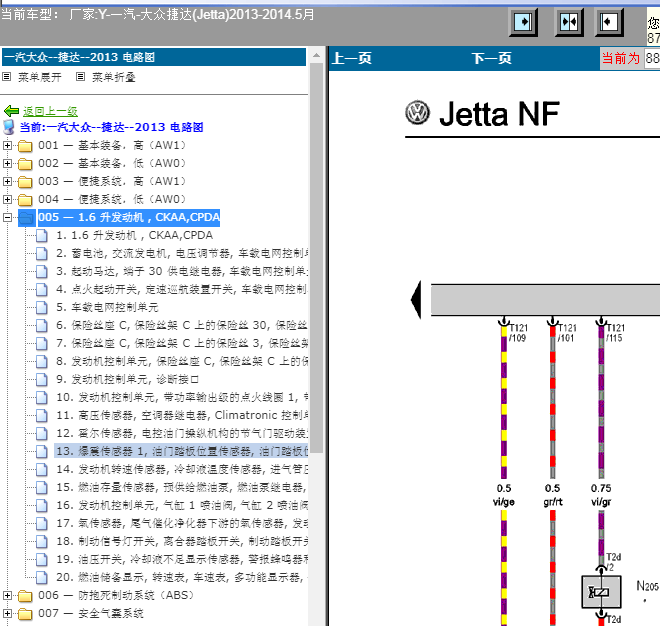Click the folder icon of 006 防抱死制动系统
660x626 pixels.
coord(25,596)
